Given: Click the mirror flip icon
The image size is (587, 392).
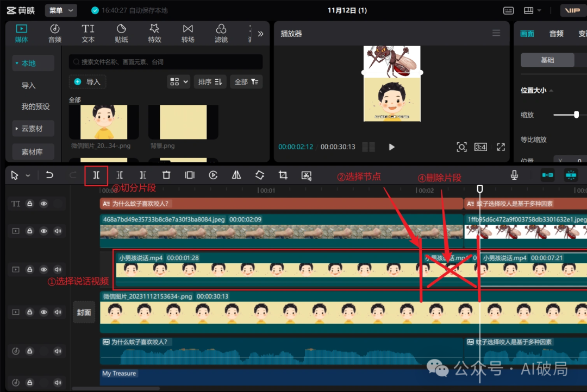Looking at the screenshot, I should 236,175.
